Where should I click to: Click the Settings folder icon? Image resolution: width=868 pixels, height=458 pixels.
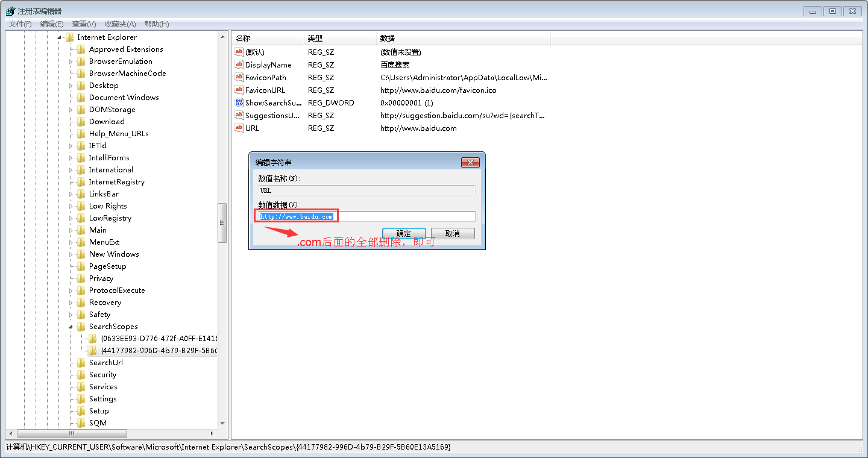(x=81, y=399)
